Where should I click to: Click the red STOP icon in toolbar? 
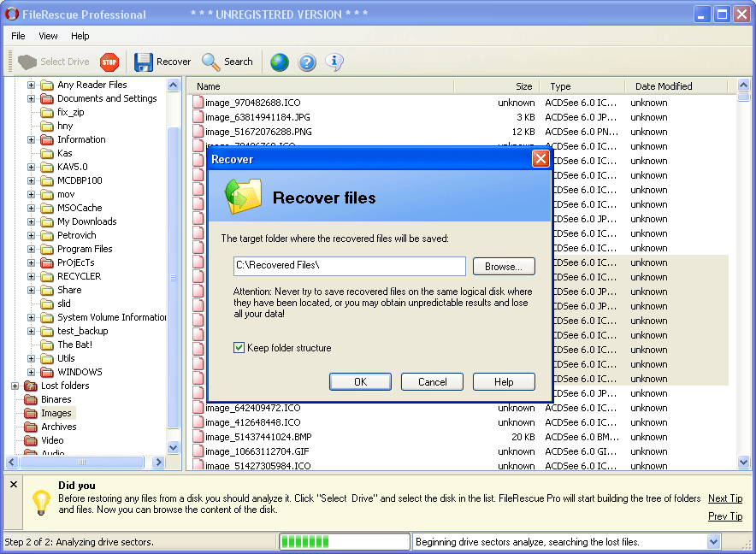tap(109, 62)
